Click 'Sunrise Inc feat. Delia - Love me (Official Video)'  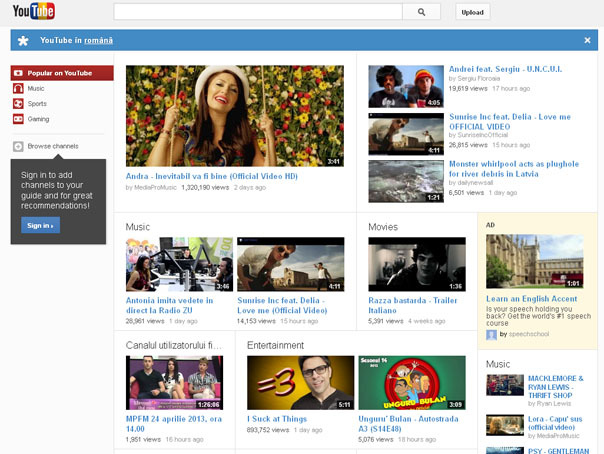click(282, 305)
